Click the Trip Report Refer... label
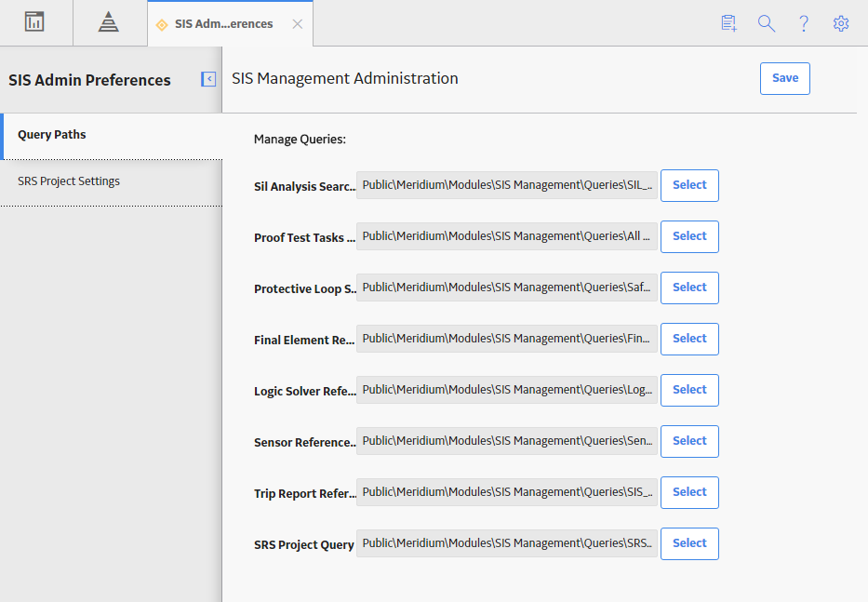 (305, 493)
